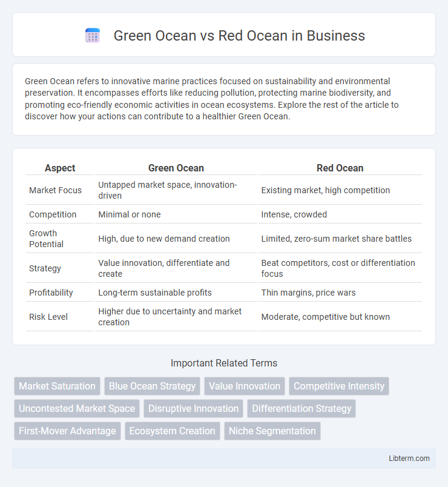The height and width of the screenshot is (487, 448).
Task: Click the calendar grid icon beside the title
Action: click(x=93, y=35)
